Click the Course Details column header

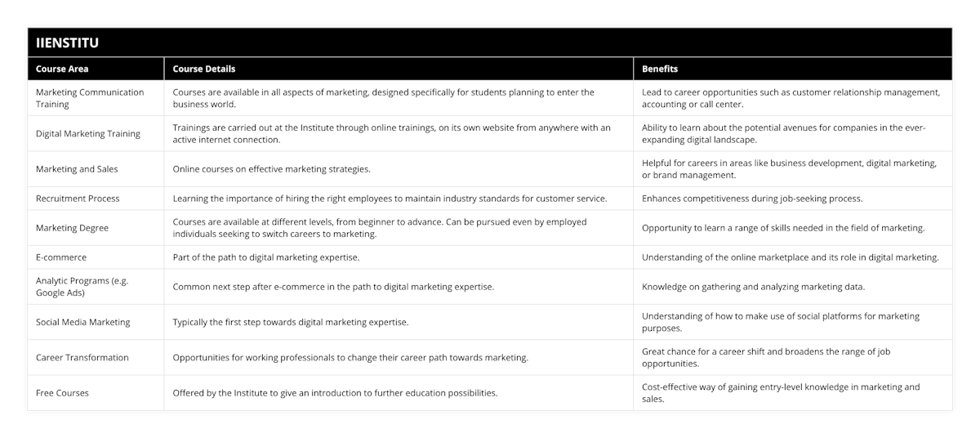pos(203,69)
